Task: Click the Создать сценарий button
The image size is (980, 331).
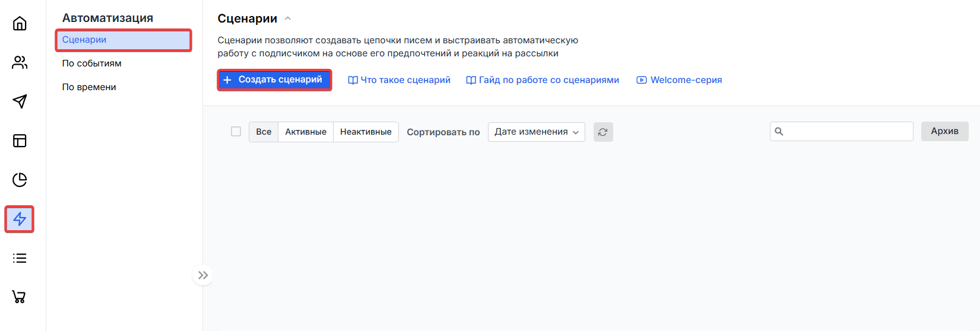Action: pos(274,79)
